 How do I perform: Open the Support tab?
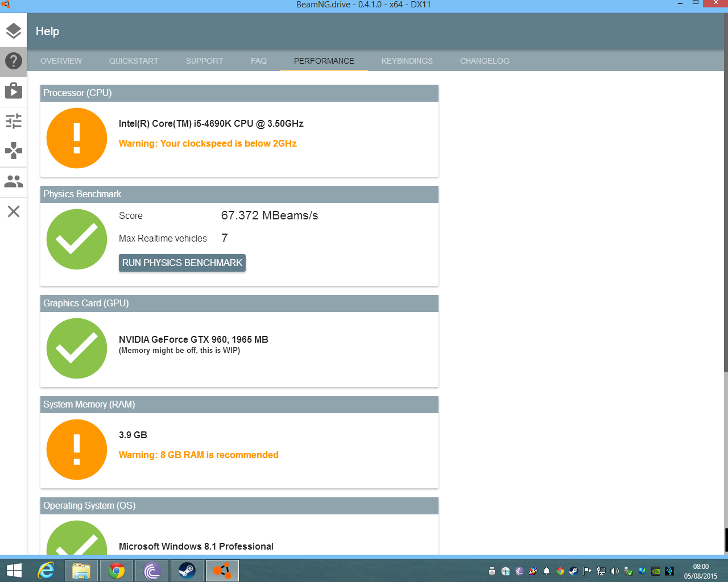coord(204,61)
